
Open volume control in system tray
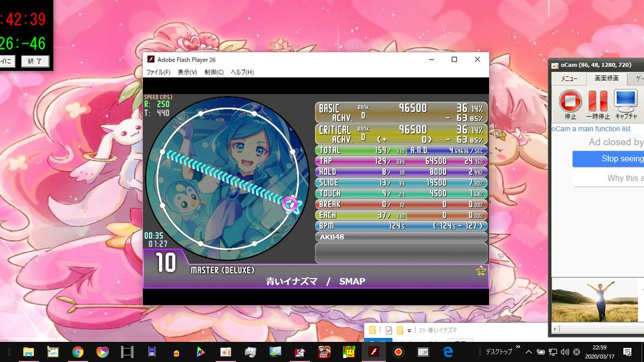tap(565, 352)
